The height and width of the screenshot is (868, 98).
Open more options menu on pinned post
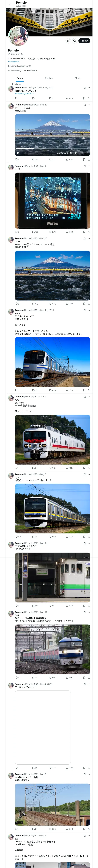click(x=89, y=88)
